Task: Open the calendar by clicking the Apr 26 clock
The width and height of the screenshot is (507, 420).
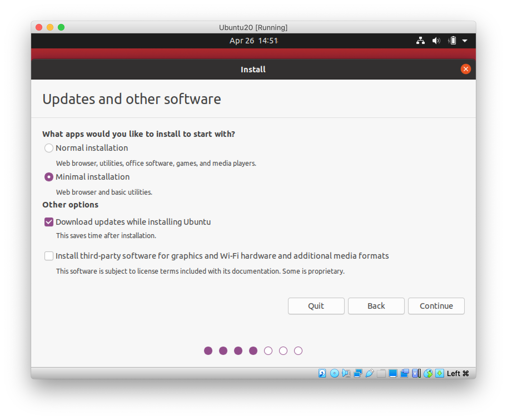Action: tap(253, 41)
